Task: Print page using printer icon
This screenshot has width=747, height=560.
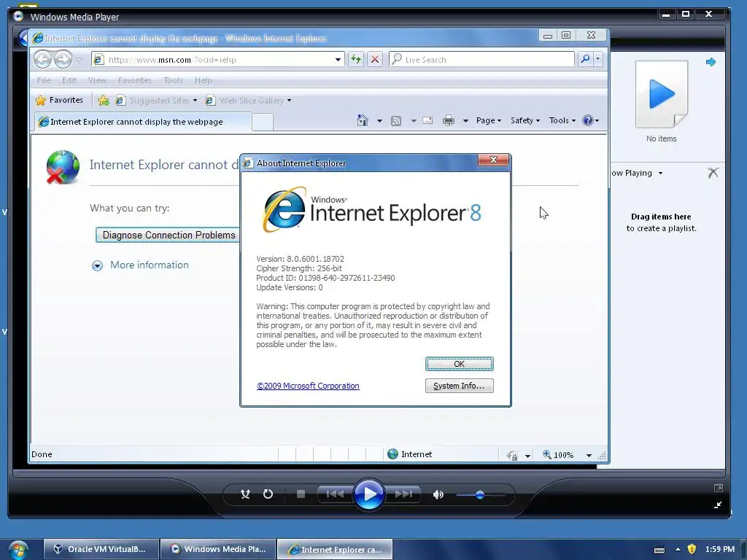Action: 449,120
